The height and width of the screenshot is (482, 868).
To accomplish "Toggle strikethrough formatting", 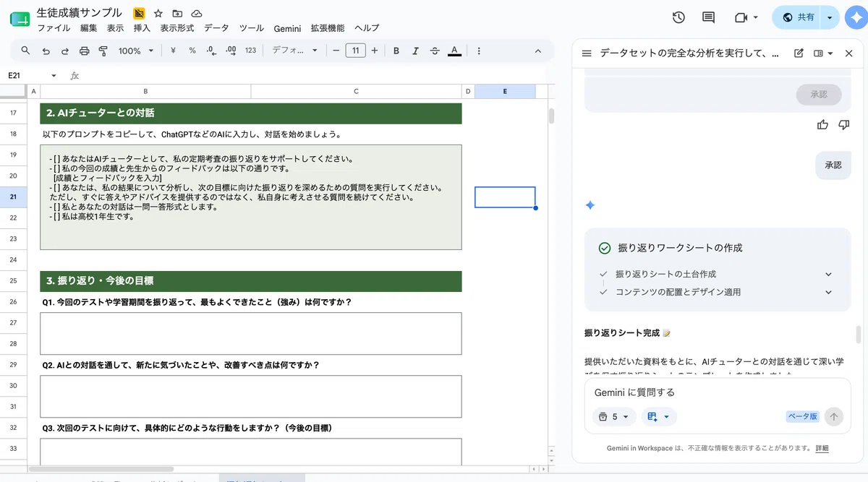I will [x=435, y=51].
